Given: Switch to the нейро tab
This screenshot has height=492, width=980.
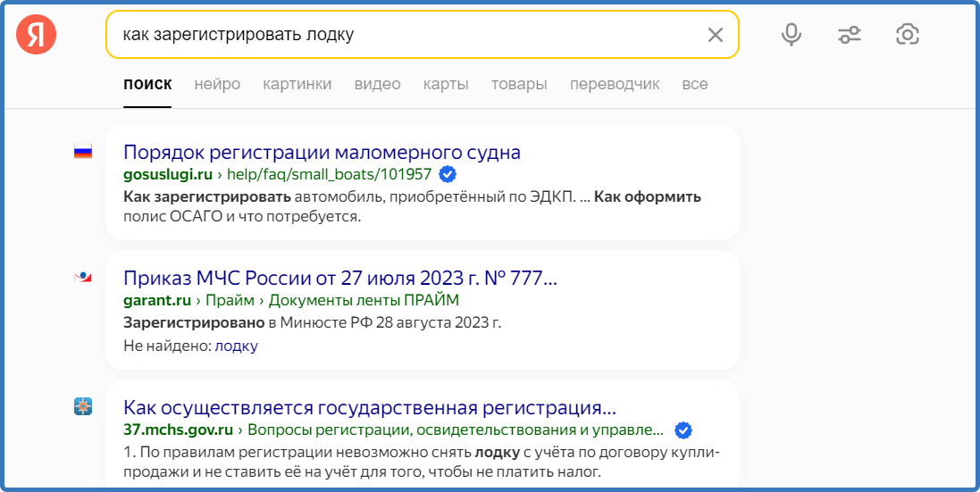Looking at the screenshot, I should coord(217,84).
